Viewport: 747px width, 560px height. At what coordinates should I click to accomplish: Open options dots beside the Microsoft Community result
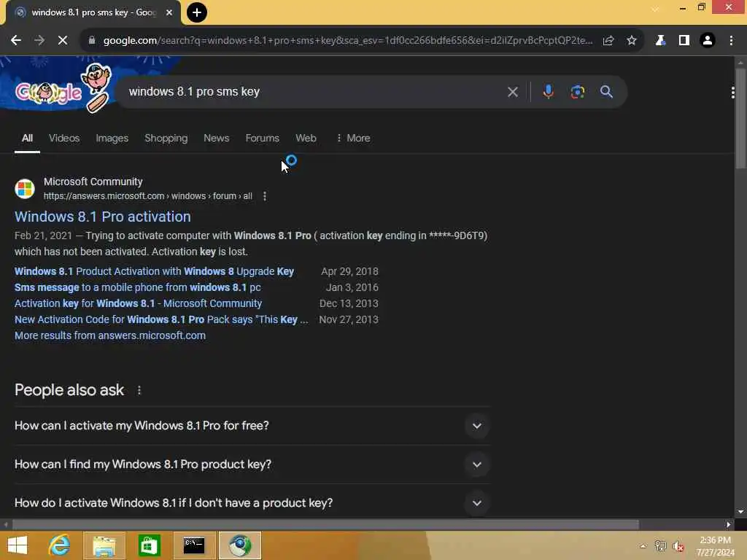coord(265,196)
